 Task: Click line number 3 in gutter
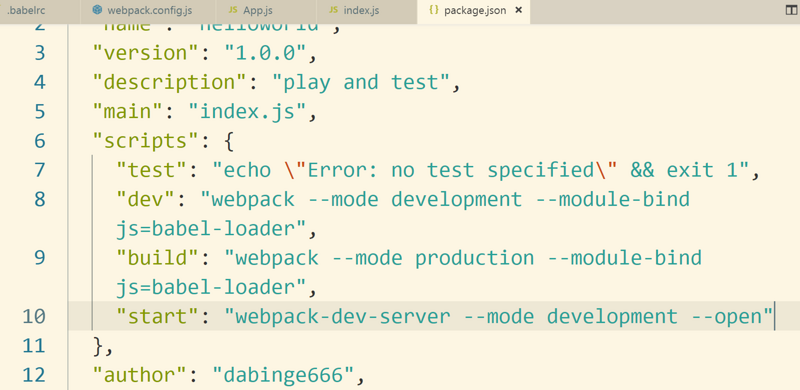[40, 53]
